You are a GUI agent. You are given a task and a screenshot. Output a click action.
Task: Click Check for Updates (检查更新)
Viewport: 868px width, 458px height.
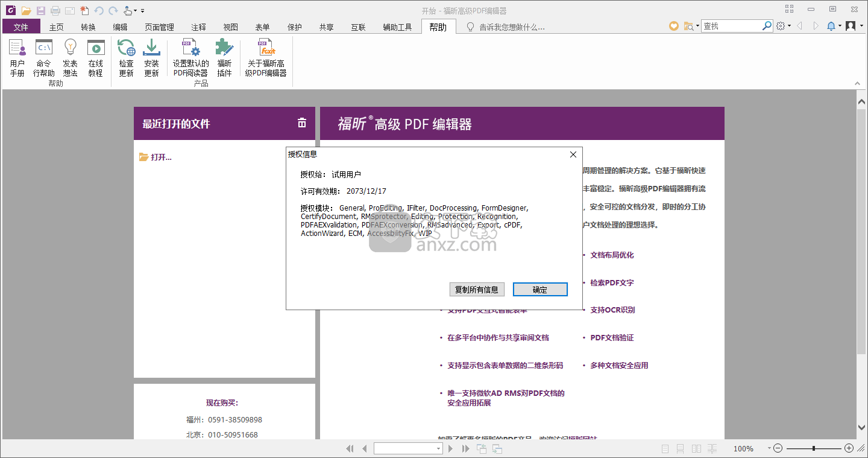coord(126,58)
